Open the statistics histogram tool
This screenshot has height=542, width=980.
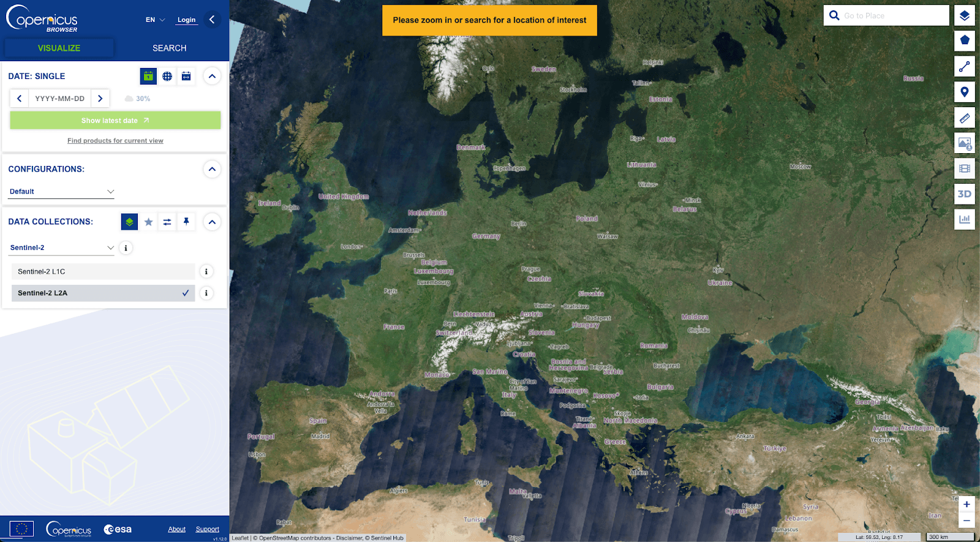coord(965,219)
